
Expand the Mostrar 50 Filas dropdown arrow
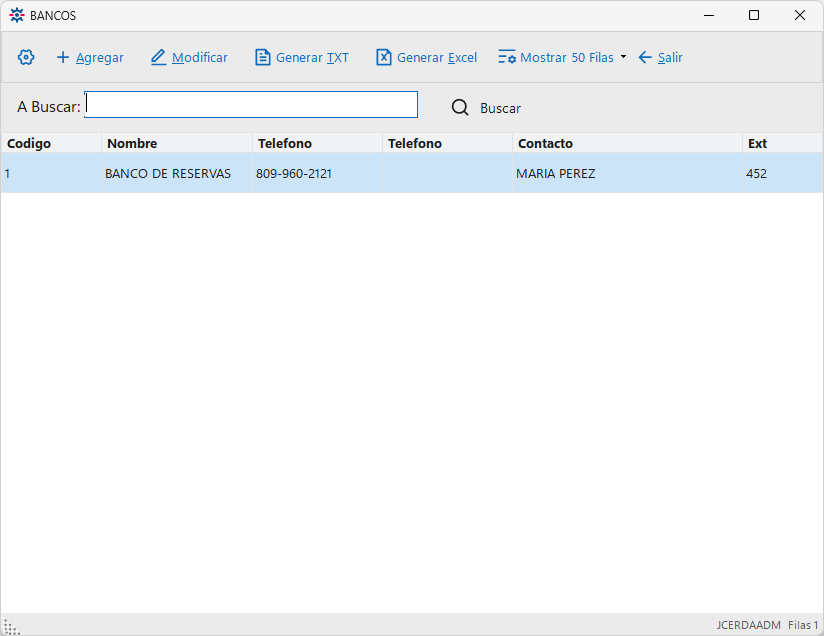click(x=623, y=57)
